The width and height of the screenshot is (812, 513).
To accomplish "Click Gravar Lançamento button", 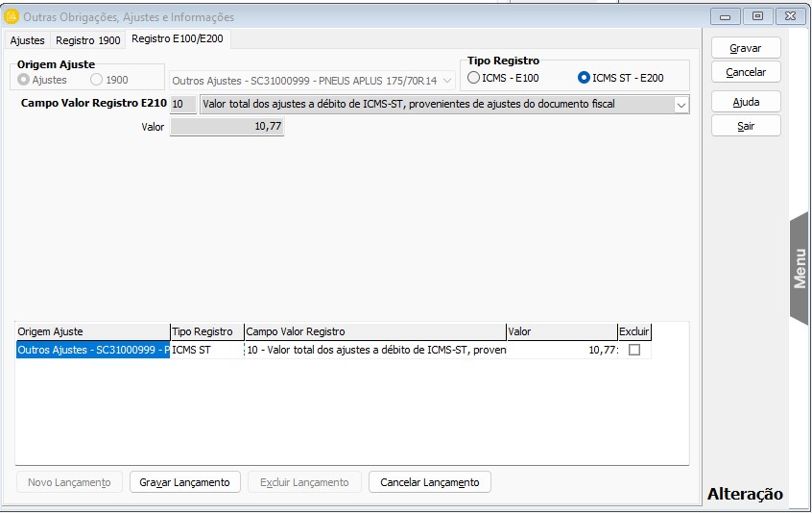I will (184, 482).
